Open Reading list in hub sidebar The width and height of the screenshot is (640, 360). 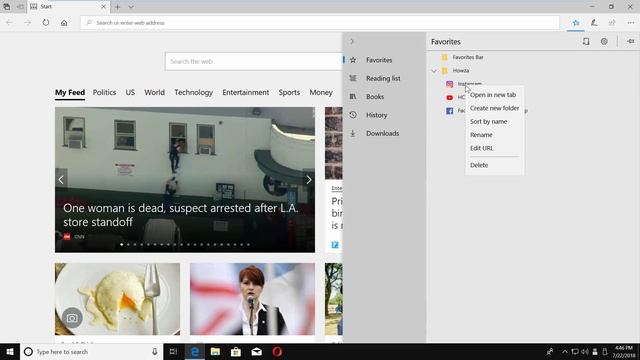click(x=384, y=78)
